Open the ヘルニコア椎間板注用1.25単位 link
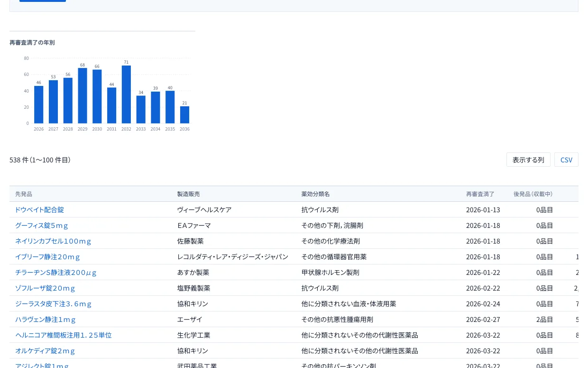Image resolution: width=588 pixels, height=368 pixels. [x=64, y=335]
